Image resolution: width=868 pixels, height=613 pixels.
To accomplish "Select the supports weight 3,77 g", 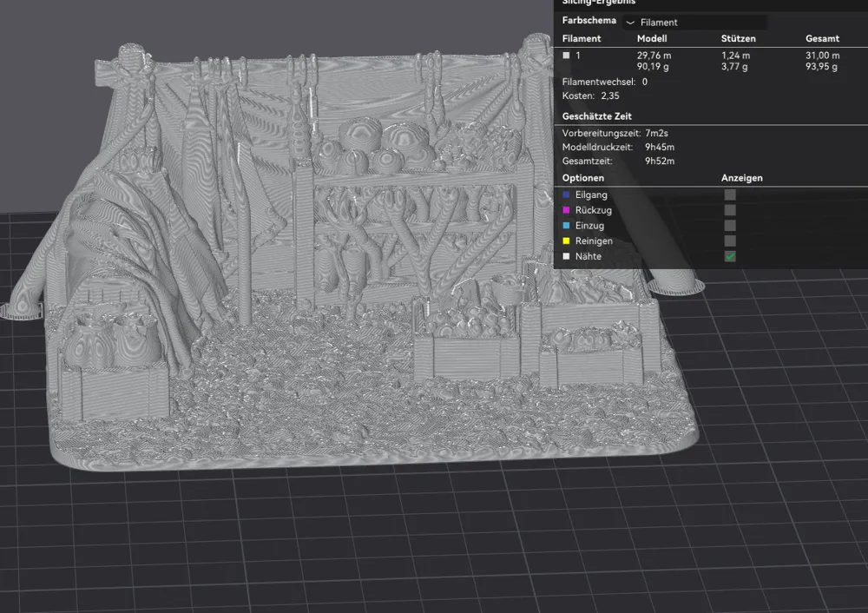I will point(734,67).
